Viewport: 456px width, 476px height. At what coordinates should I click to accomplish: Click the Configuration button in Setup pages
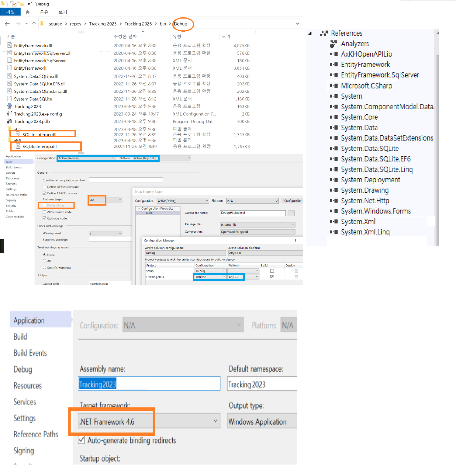point(293,201)
